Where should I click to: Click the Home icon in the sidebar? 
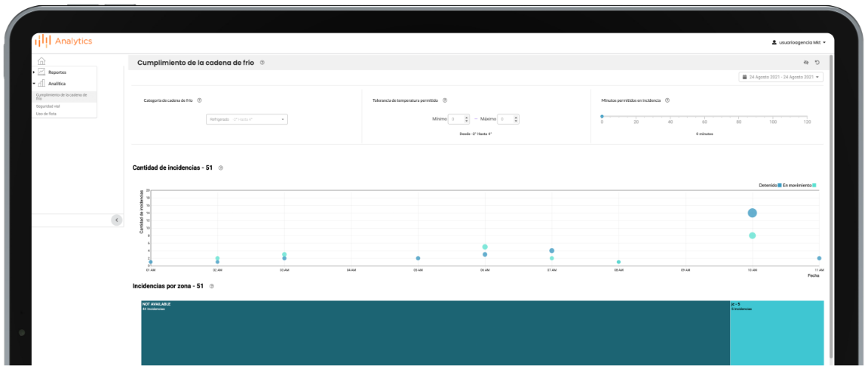click(x=41, y=62)
